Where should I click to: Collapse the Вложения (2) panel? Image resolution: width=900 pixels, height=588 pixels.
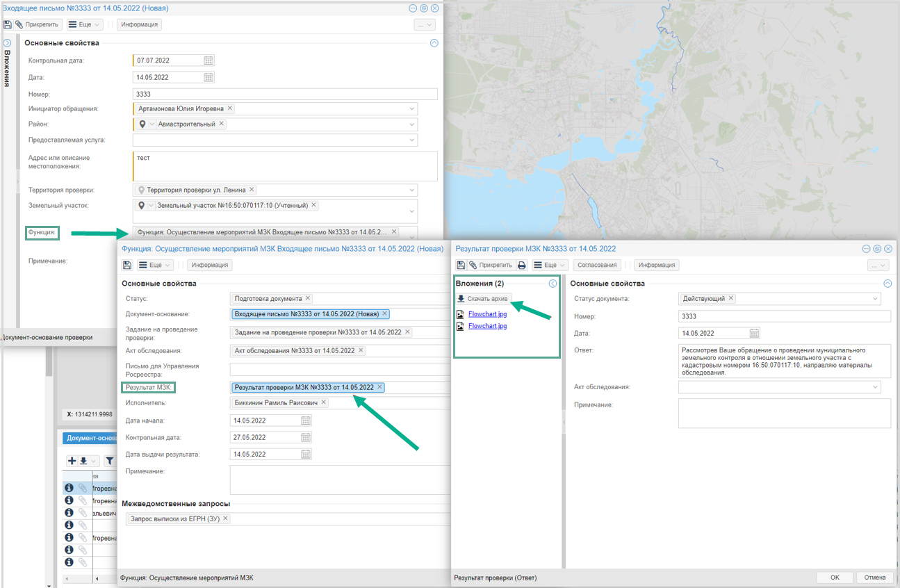tap(553, 284)
